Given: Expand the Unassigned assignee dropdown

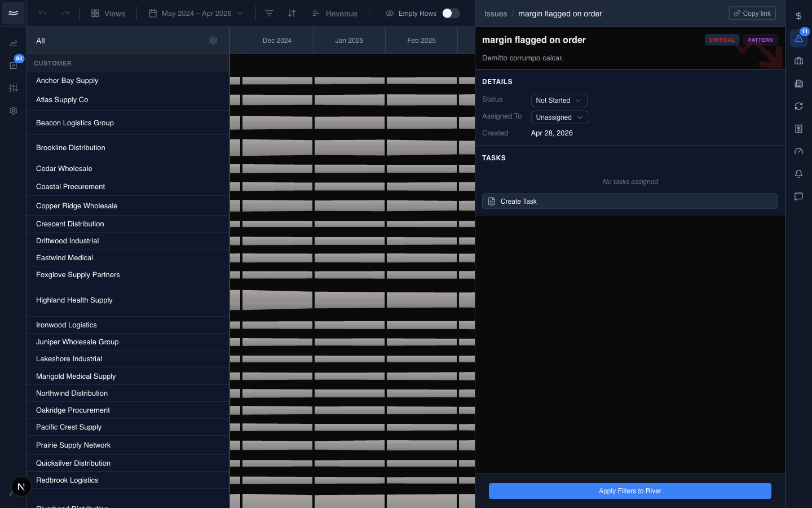Looking at the screenshot, I should coord(560,117).
